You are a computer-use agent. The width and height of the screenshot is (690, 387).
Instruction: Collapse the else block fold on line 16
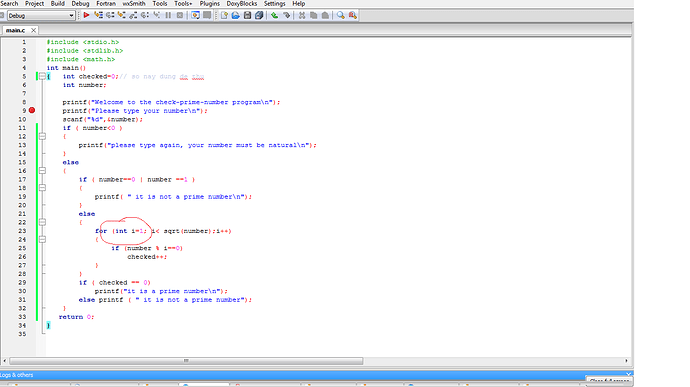pos(42,171)
